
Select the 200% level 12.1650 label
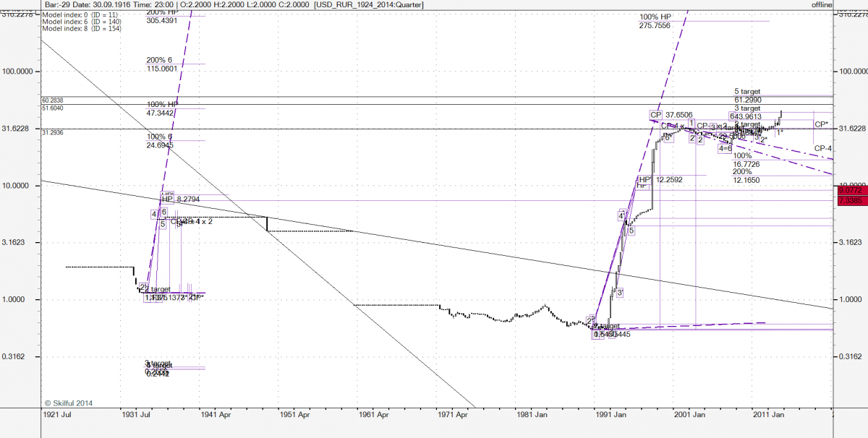tap(746, 175)
